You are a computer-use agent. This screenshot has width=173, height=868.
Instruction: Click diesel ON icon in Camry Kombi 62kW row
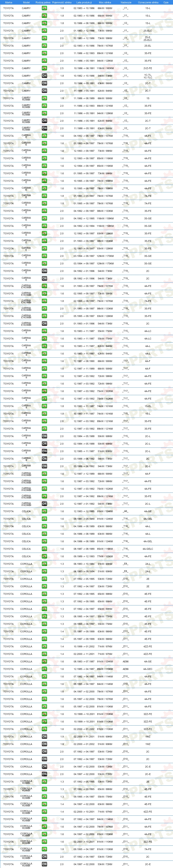click(44, 121)
